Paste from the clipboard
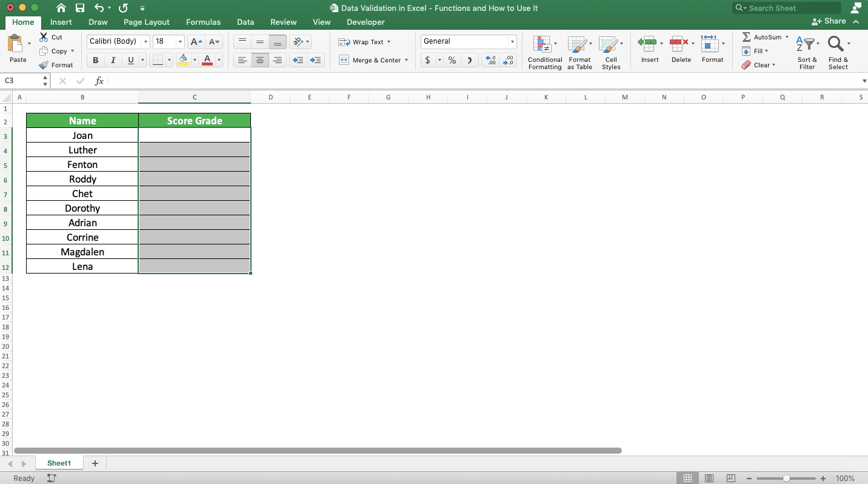The width and height of the screenshot is (868, 484). (18, 49)
